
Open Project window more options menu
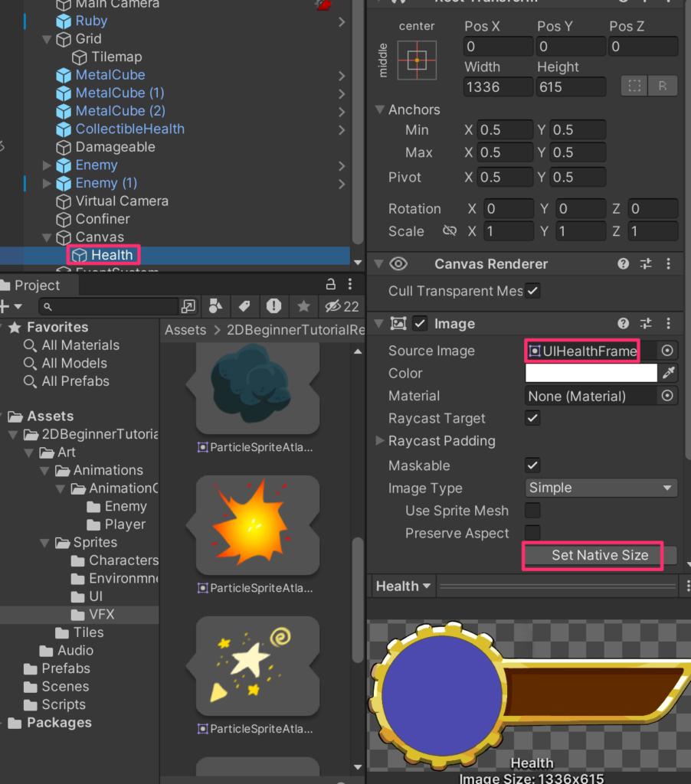350,285
